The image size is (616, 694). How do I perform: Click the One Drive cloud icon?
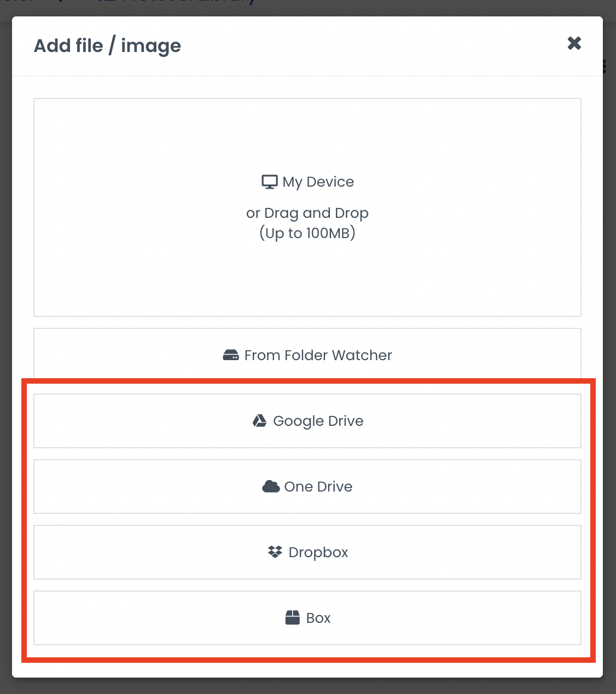(x=271, y=487)
